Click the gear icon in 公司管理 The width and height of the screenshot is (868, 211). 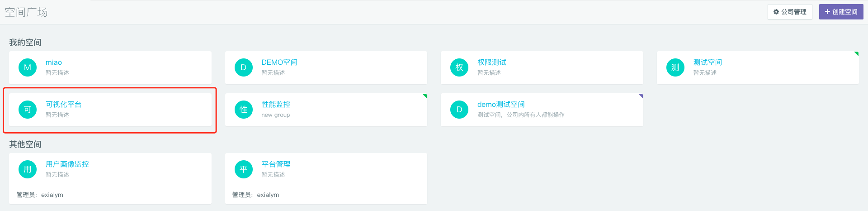(x=776, y=12)
